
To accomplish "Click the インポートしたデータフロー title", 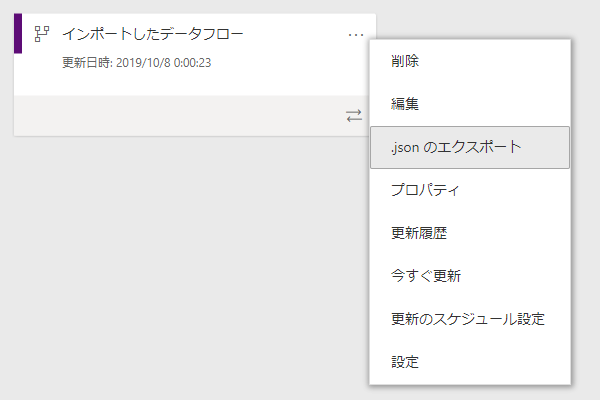I will click(x=153, y=34).
